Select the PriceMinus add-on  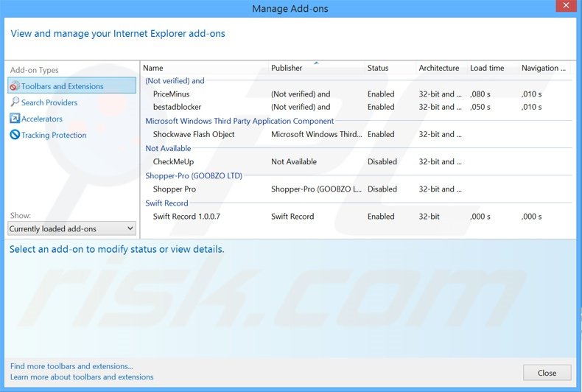pyautogui.click(x=171, y=94)
